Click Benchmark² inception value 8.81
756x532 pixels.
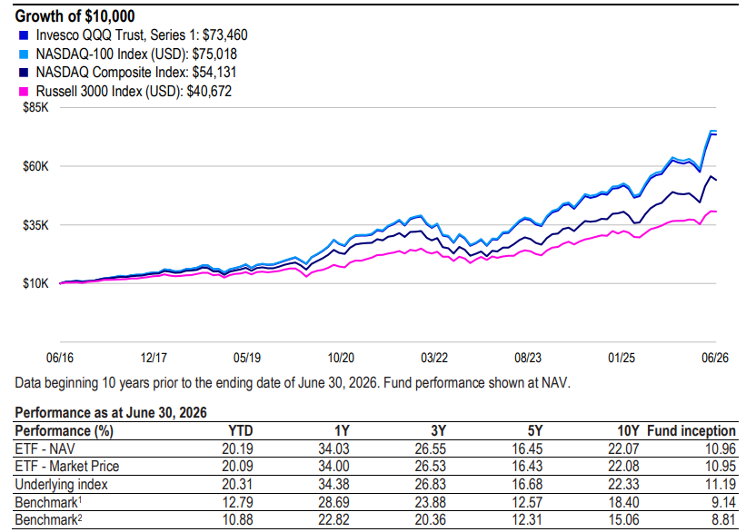coord(723,520)
